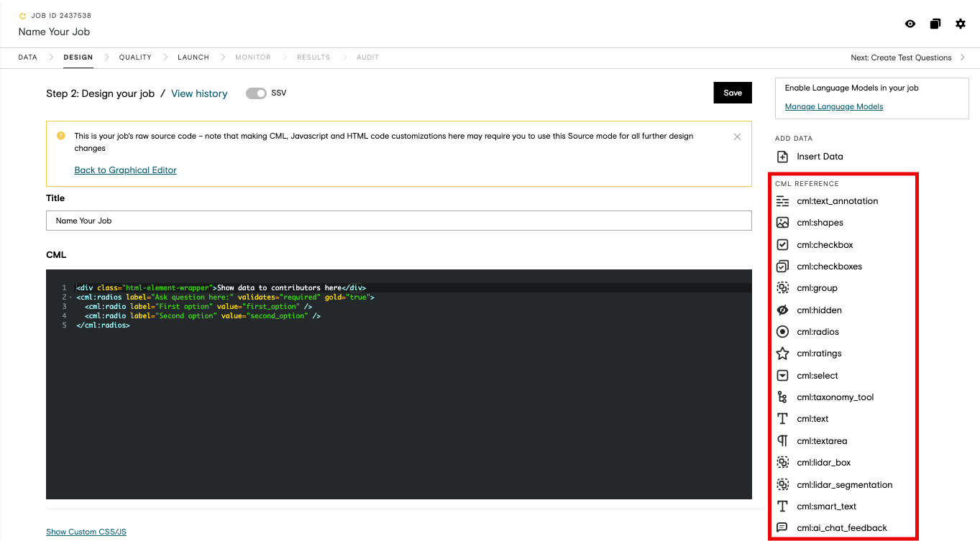Click the copy job icon in the header
This screenshot has height=541, width=980.
point(935,24)
